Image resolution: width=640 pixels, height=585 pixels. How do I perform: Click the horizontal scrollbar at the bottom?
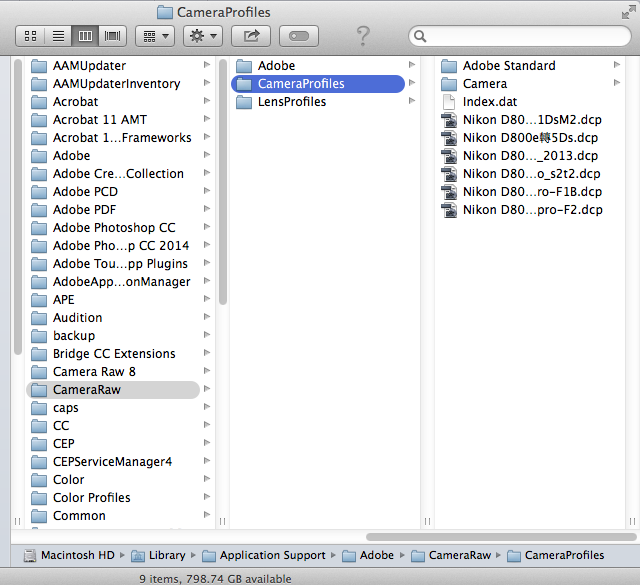coord(501,536)
